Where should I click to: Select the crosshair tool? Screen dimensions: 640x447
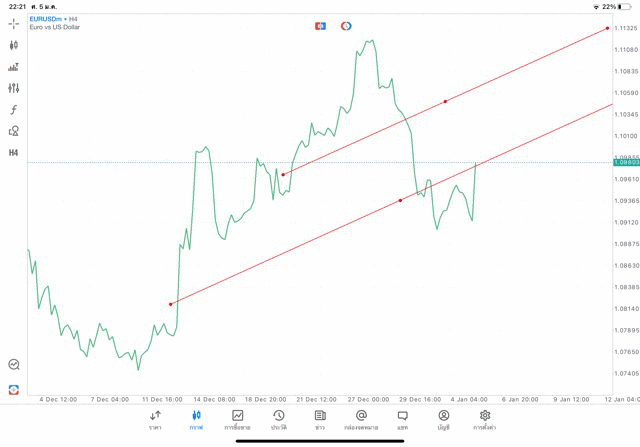tap(14, 23)
